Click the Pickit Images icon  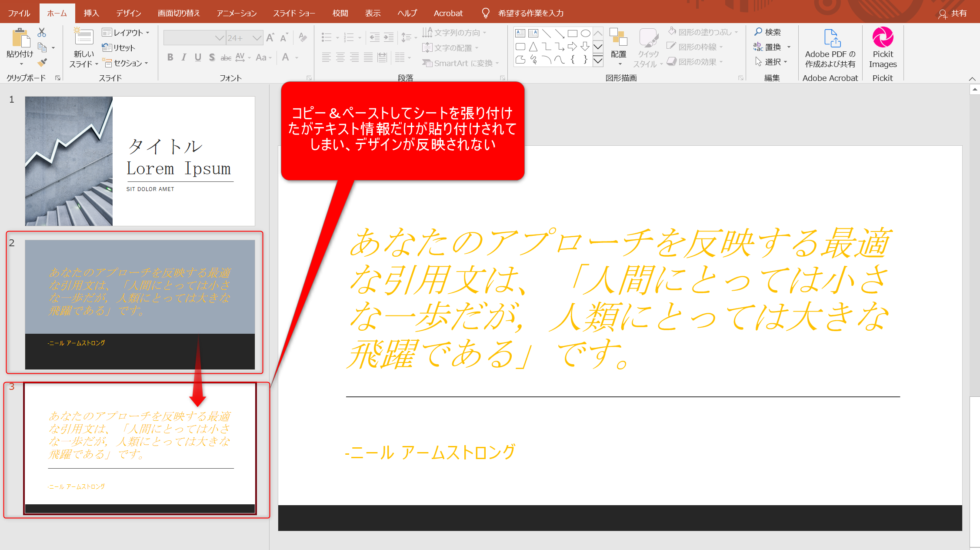coord(883,38)
